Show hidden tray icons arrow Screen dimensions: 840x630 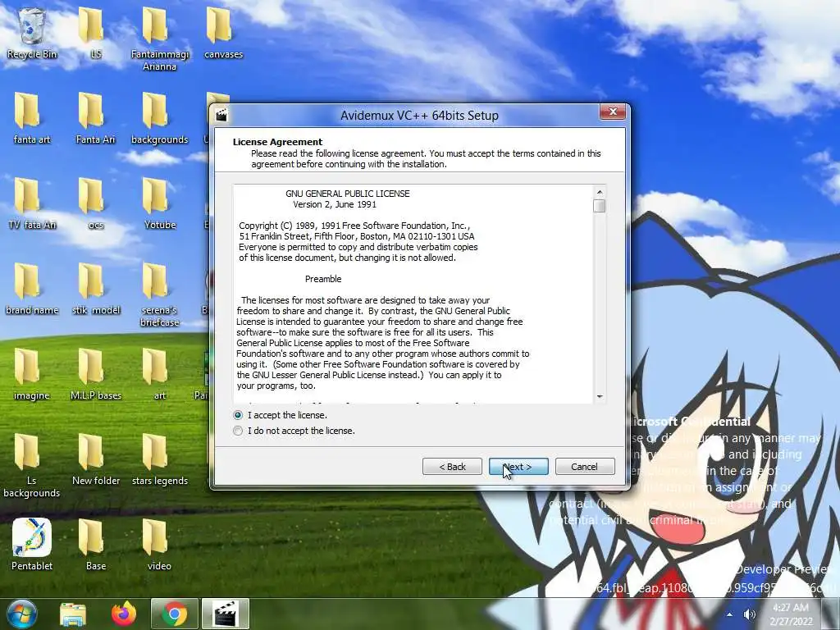tap(729, 614)
